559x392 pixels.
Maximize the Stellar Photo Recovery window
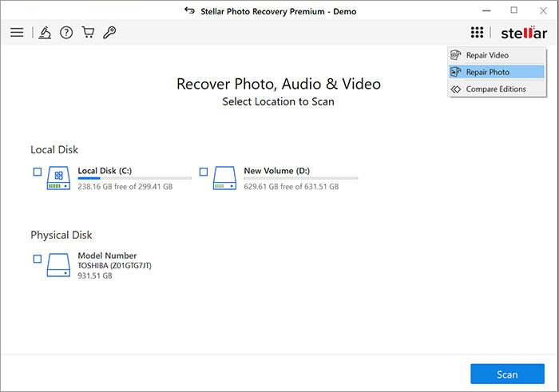pyautogui.click(x=513, y=10)
